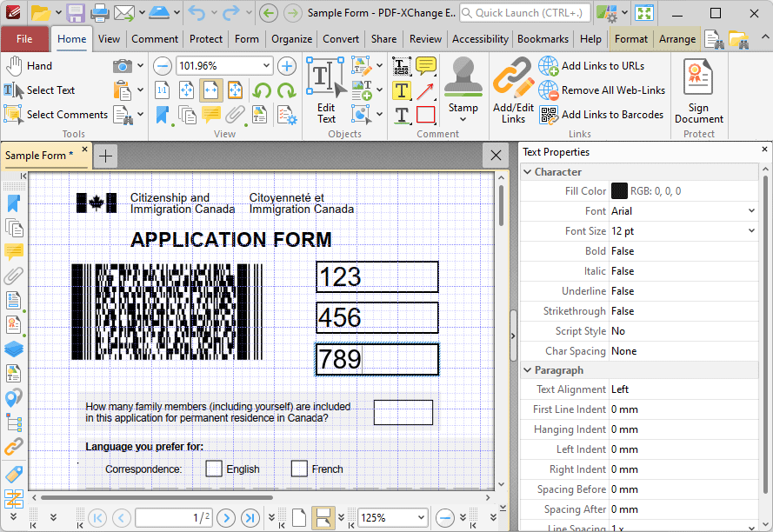Open the Attachments pane from the sidebar

click(13, 276)
